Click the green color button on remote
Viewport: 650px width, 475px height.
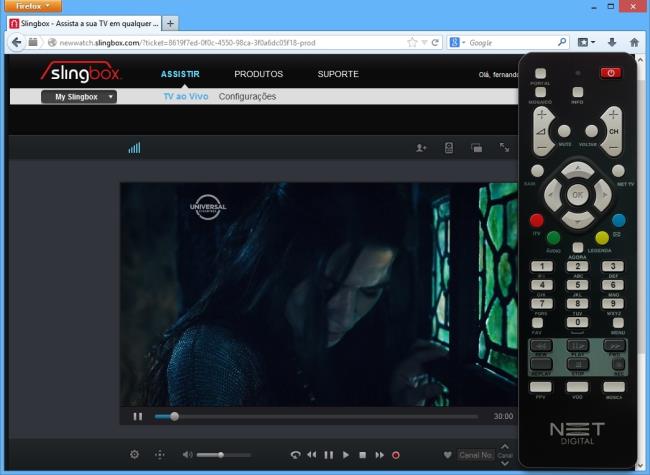click(553, 238)
